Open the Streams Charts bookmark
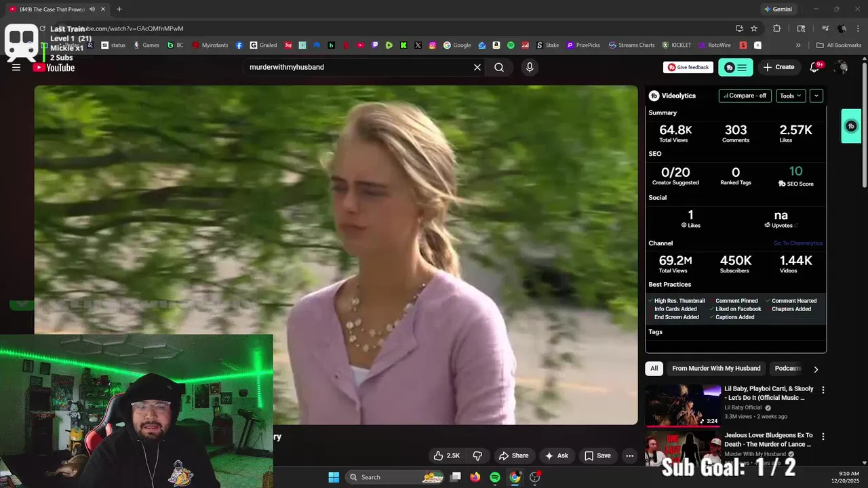The image size is (868, 488). coord(632,45)
